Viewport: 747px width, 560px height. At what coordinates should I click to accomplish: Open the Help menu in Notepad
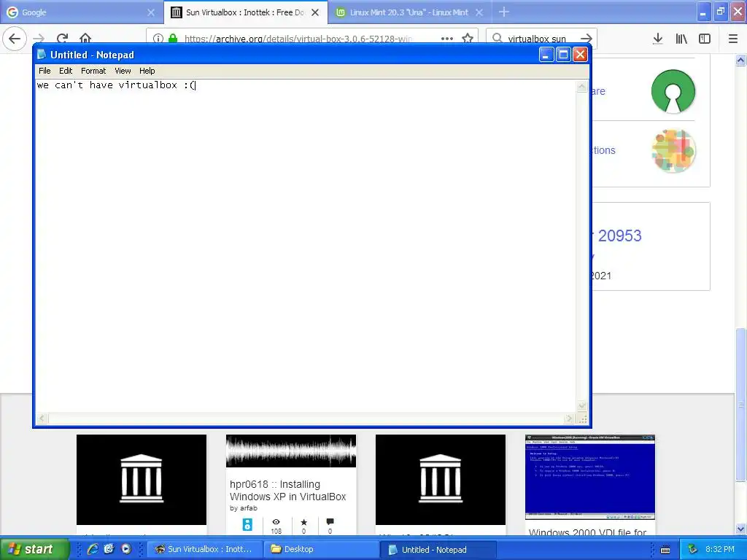tap(147, 71)
